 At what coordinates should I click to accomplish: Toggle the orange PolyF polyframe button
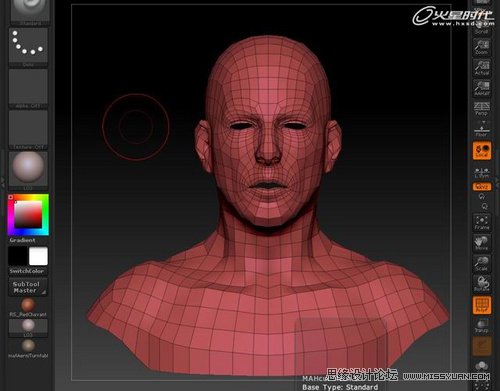(482, 305)
